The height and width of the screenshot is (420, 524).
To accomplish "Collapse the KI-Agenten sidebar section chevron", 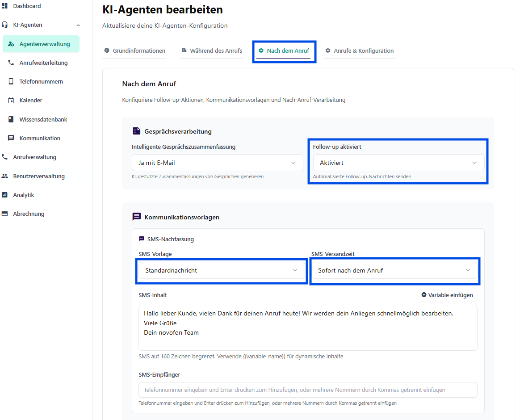I will coord(78,25).
